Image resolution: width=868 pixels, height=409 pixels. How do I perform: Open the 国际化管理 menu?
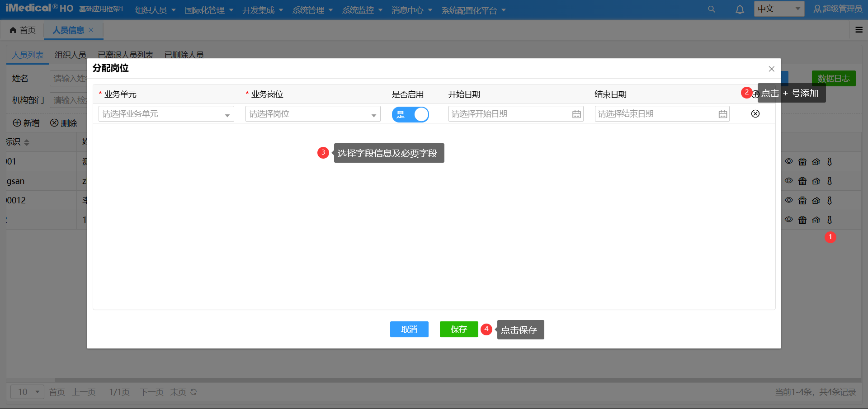[x=209, y=10]
